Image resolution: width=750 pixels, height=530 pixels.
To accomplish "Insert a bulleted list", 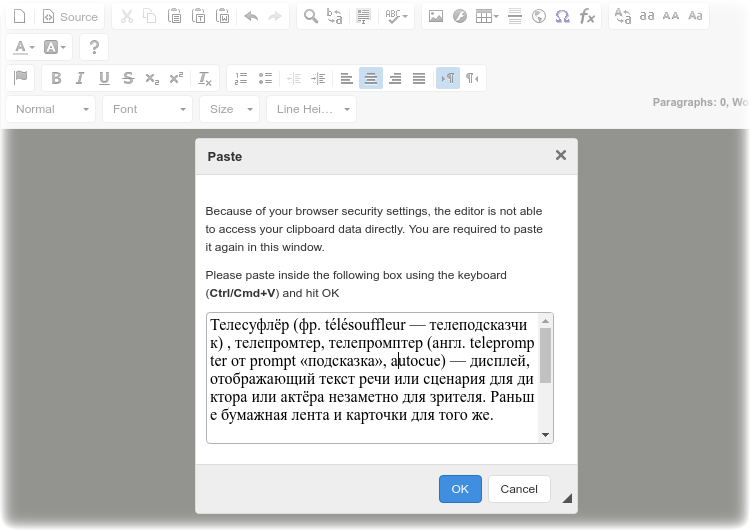I will [265, 78].
